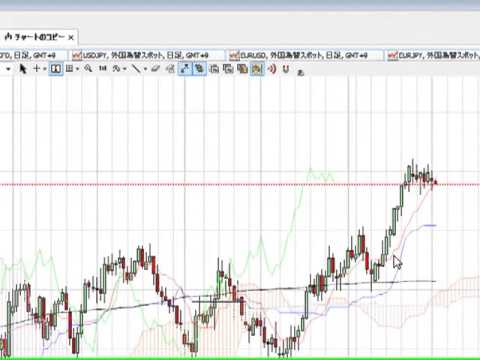The height and width of the screenshot is (360, 480).
Task: Expand the indicators dropdown arrow
Action: (x=124, y=69)
